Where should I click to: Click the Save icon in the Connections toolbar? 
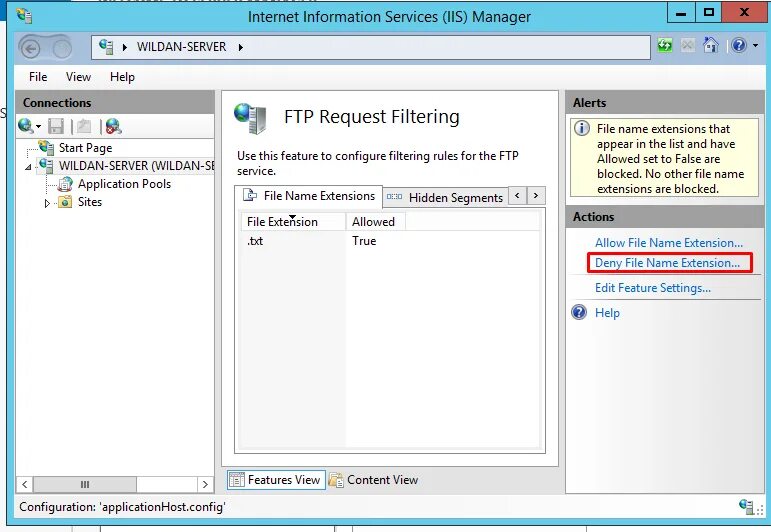click(56, 126)
